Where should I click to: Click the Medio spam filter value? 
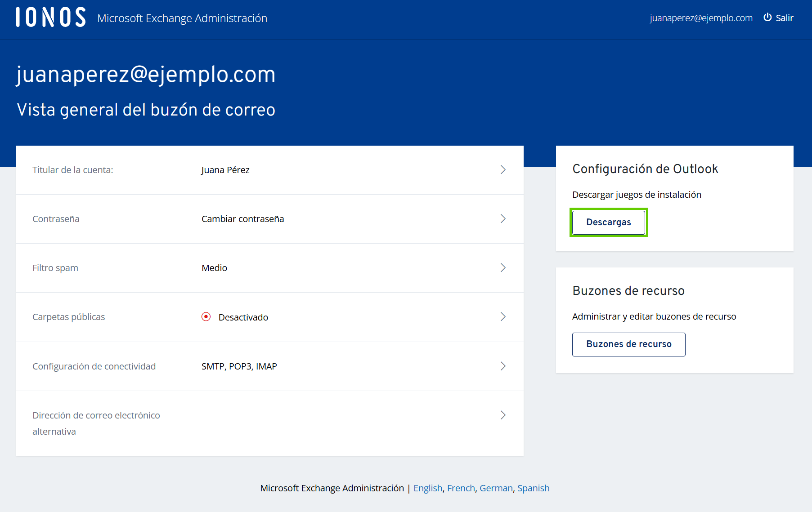(x=215, y=267)
